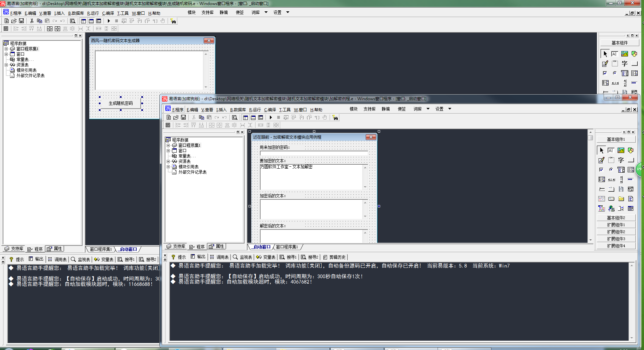Switch to 窗口程序集1 tab in front window
Viewport: 644px width, 350px height.
click(287, 247)
